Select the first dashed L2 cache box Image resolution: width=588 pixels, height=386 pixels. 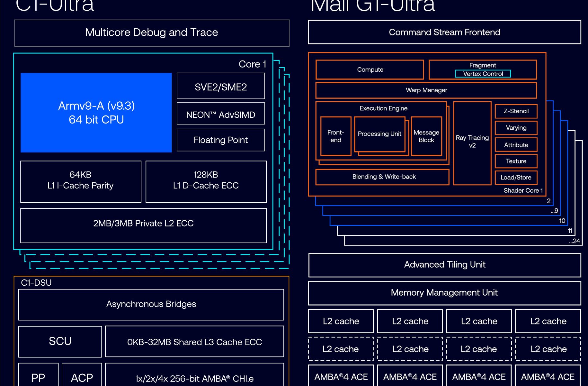[x=341, y=349]
